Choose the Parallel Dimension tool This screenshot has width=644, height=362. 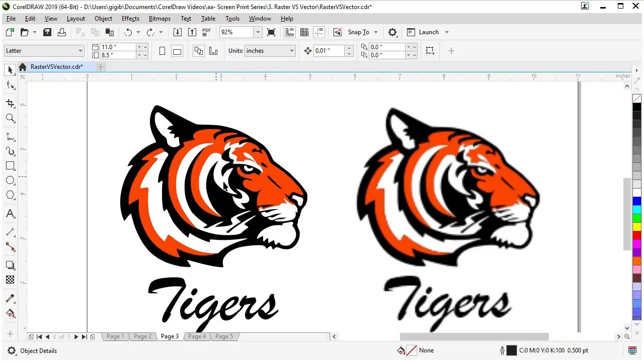point(10,232)
